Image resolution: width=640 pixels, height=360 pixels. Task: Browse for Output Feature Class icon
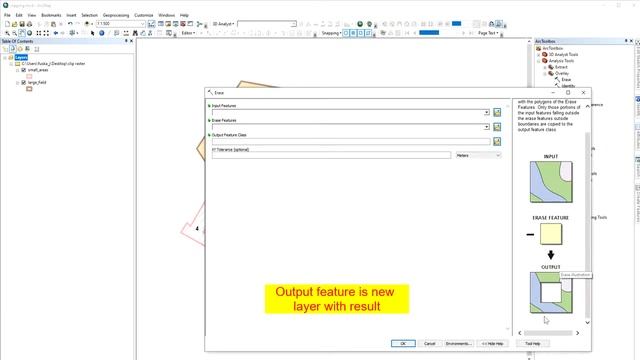[x=497, y=141]
